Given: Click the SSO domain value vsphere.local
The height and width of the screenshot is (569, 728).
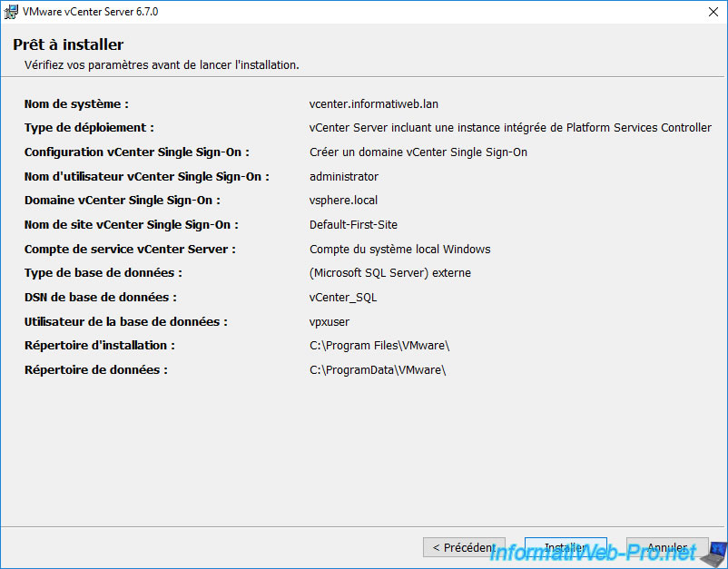Looking at the screenshot, I should pyautogui.click(x=343, y=201).
